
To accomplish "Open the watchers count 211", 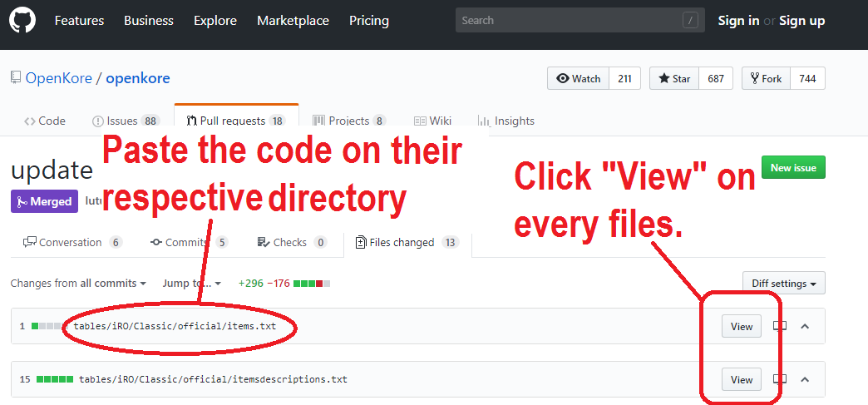I will (624, 78).
